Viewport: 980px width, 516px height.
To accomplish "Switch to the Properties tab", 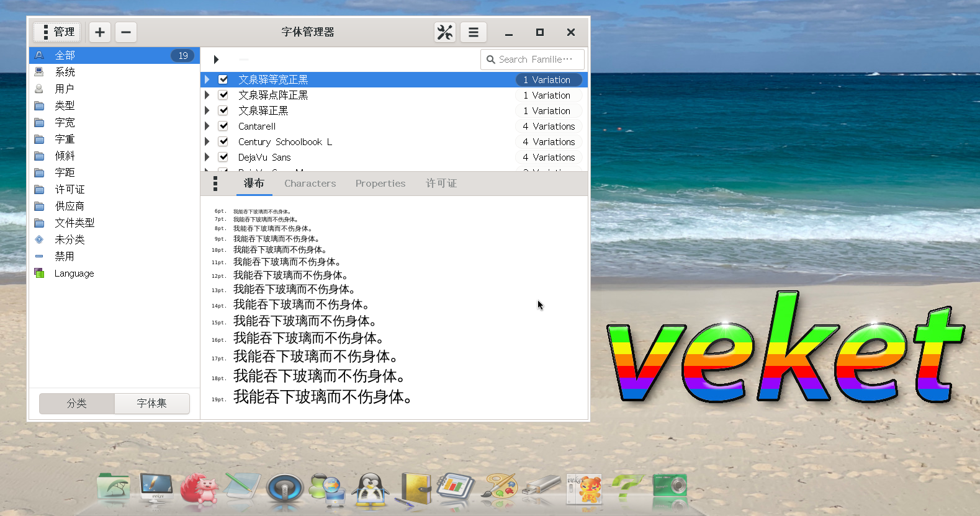I will point(380,184).
